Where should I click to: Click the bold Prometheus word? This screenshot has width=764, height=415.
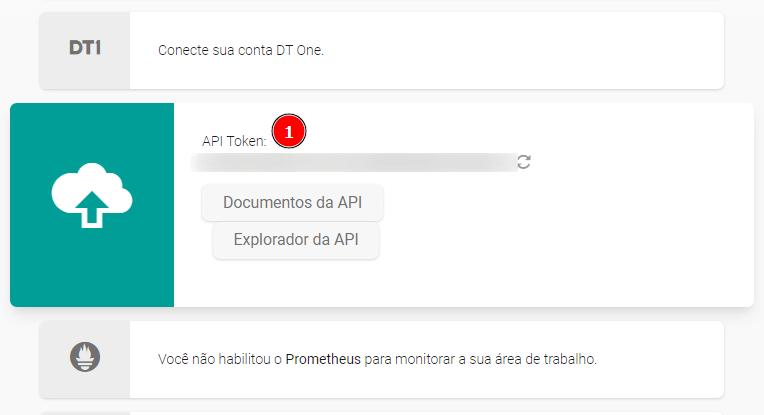(x=324, y=358)
